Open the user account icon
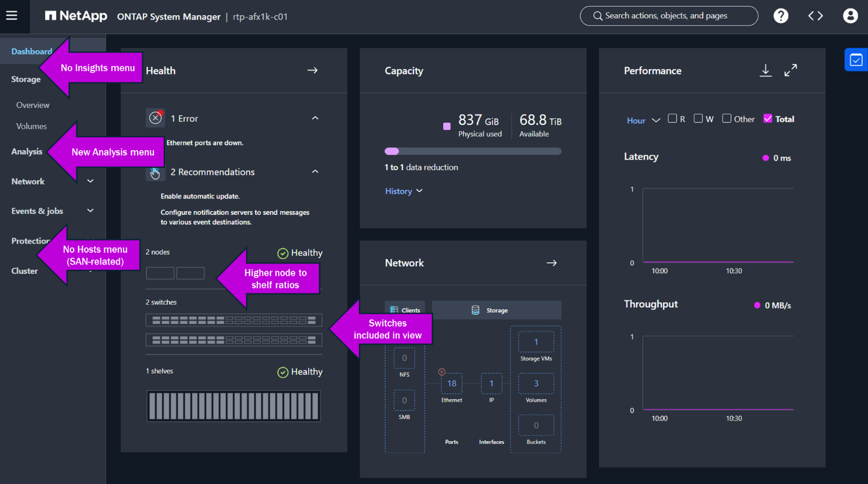 (x=850, y=16)
